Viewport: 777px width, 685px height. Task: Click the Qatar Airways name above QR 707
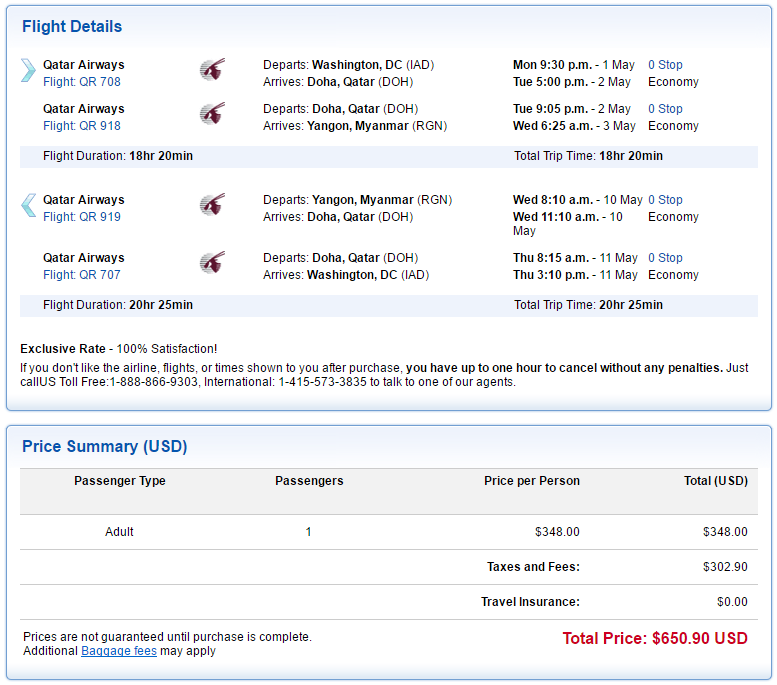pos(84,258)
